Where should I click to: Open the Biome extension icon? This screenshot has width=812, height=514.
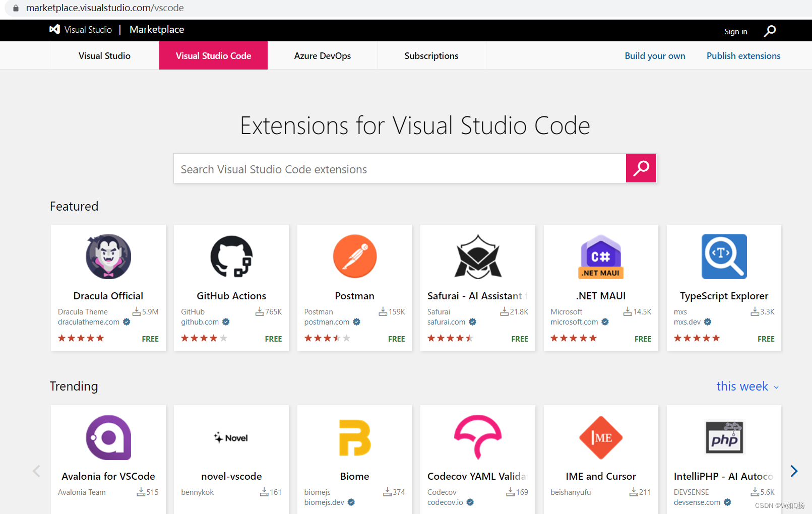(354, 437)
